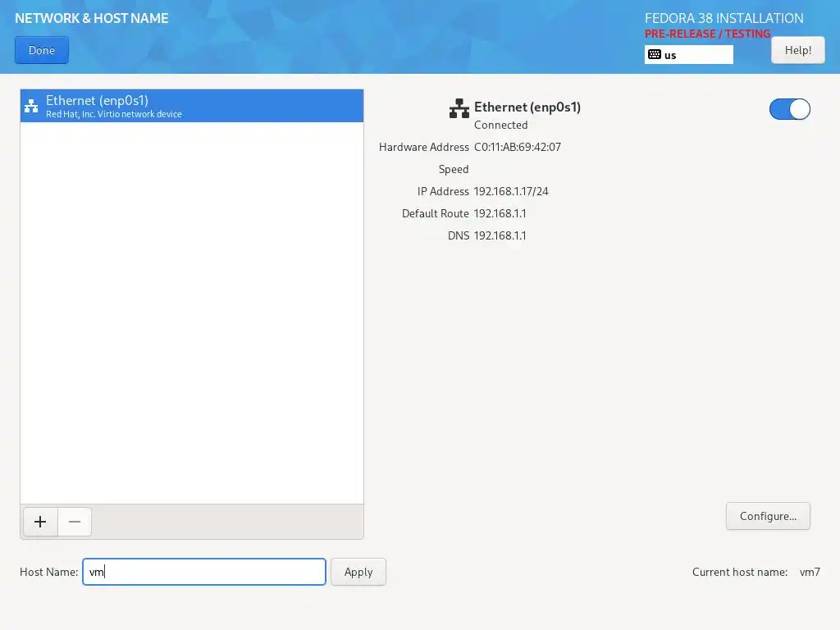Open the us keyboard layout indicator
The image size is (840, 630).
coord(688,55)
